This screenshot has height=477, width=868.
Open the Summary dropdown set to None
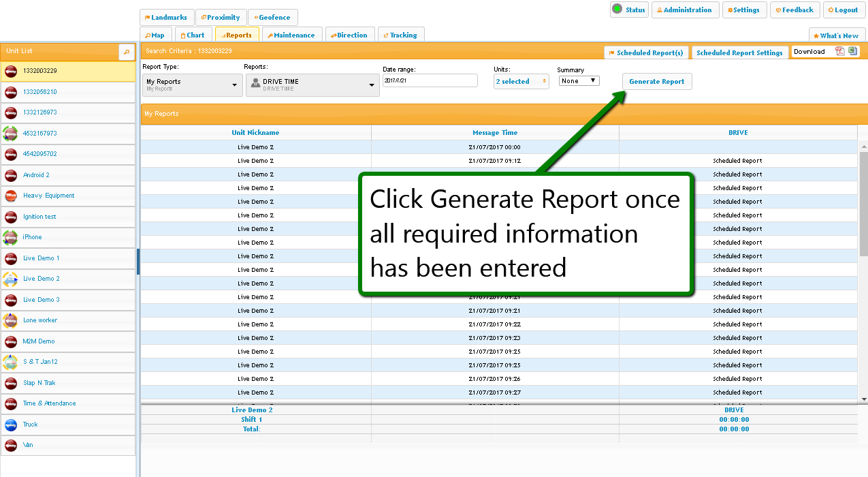[579, 80]
